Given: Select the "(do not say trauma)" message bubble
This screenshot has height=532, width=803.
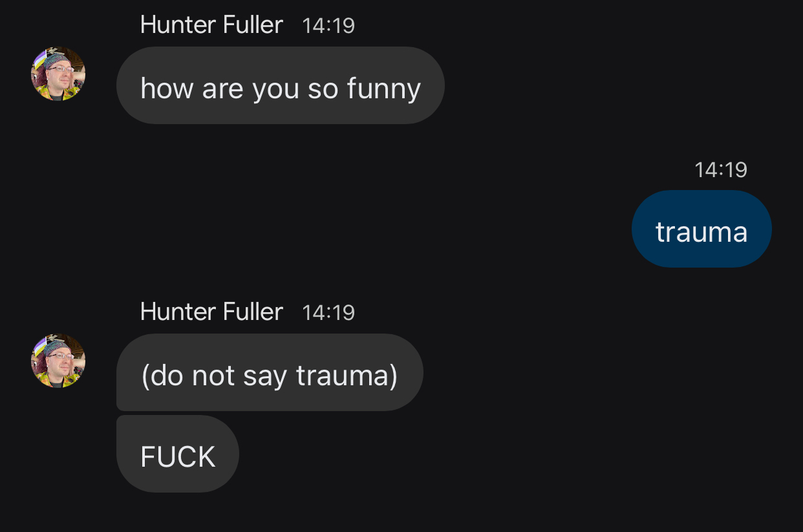Looking at the screenshot, I should tap(270, 372).
